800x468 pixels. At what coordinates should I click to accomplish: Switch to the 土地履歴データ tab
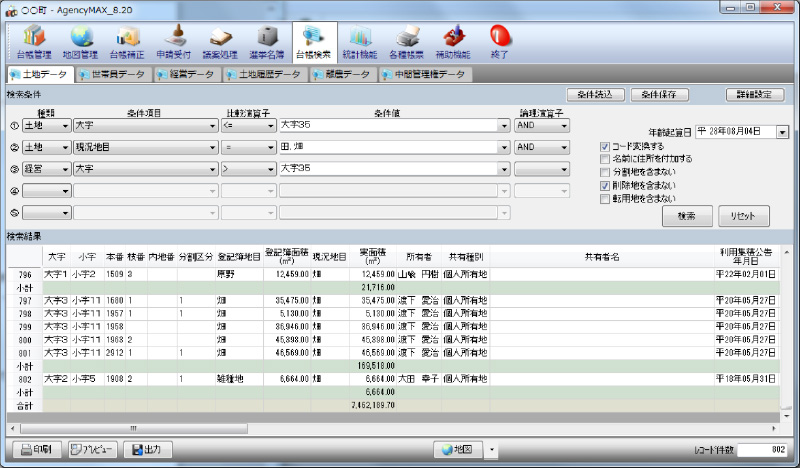click(x=265, y=74)
